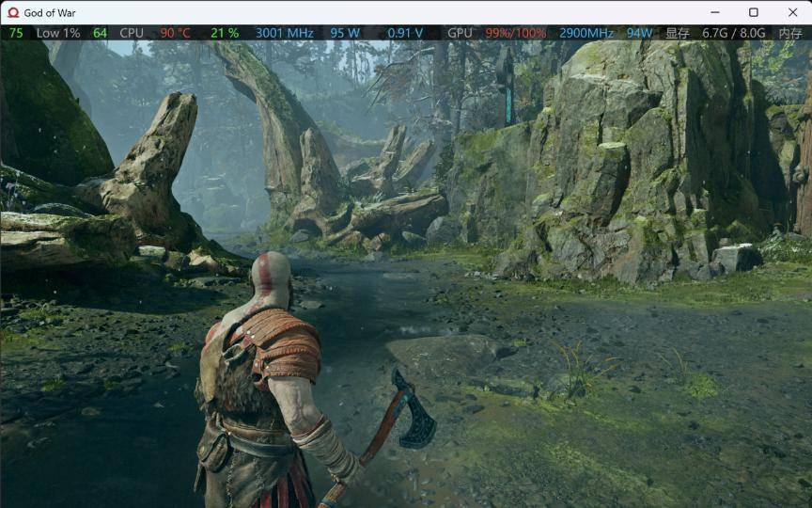Click the Low 1% label
Image resolution: width=812 pixels, height=508 pixels.
(x=58, y=33)
